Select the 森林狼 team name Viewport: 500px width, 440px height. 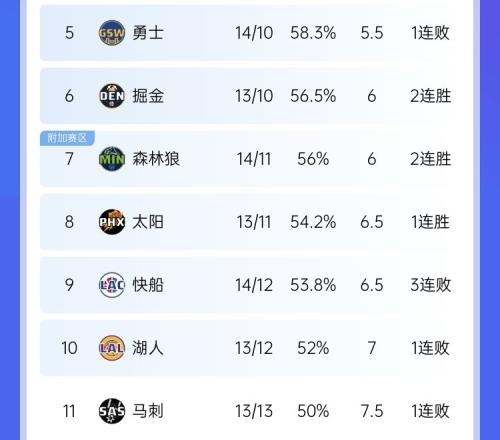tap(156, 159)
